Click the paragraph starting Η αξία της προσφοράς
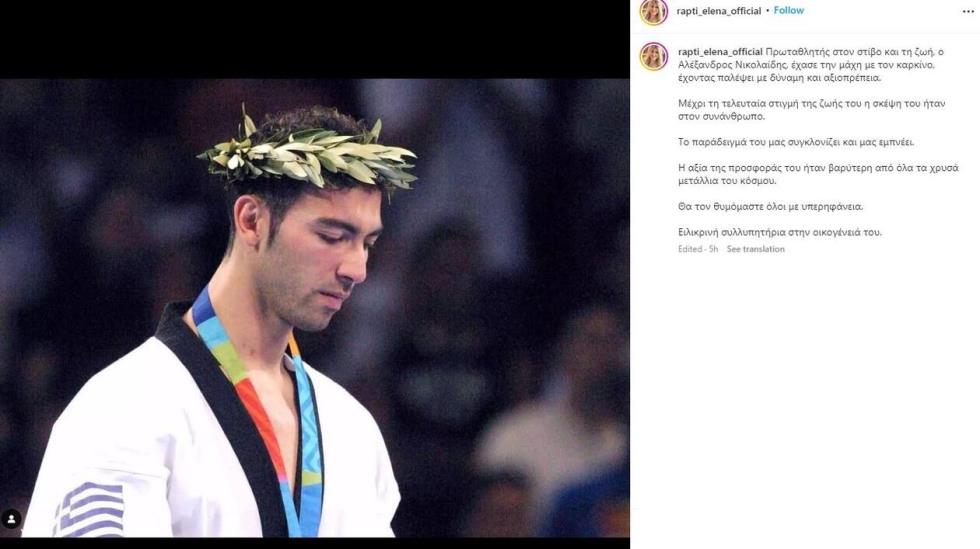This screenshot has width=980, height=549. click(x=818, y=174)
